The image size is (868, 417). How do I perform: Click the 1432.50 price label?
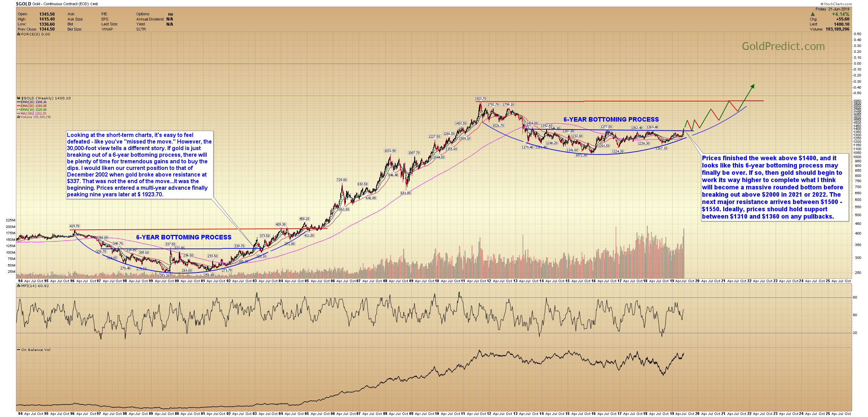pos(461,123)
